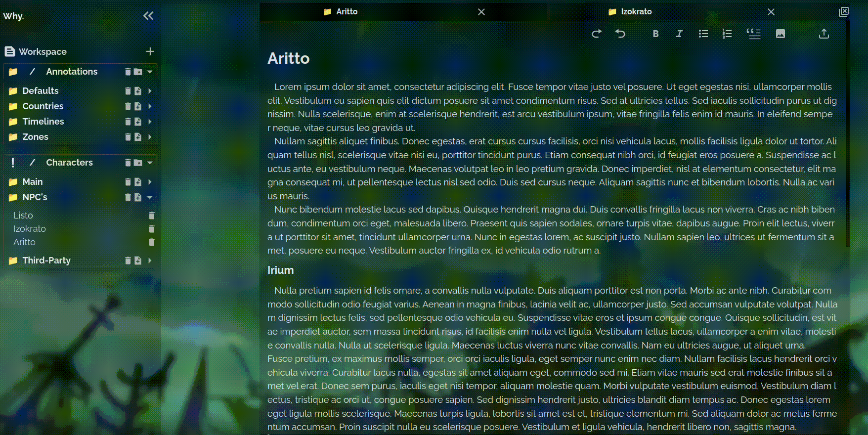Switch to the Aritto tab
The width and height of the screenshot is (868, 435).
coord(347,12)
